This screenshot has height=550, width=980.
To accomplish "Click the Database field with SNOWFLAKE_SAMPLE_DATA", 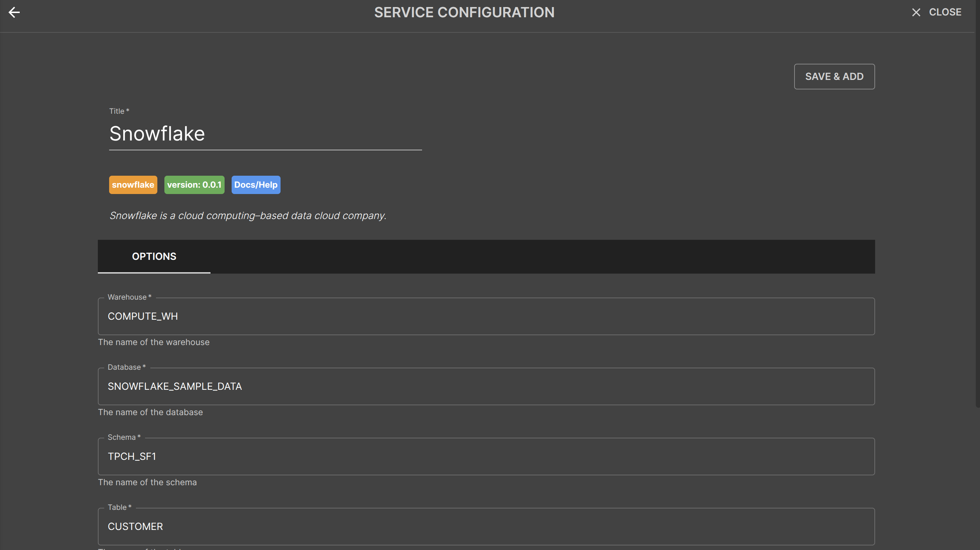I will [486, 386].
